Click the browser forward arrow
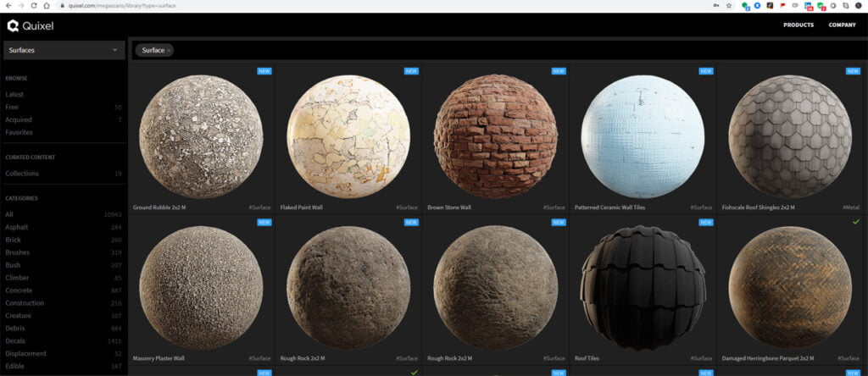868x376 pixels. click(x=21, y=6)
